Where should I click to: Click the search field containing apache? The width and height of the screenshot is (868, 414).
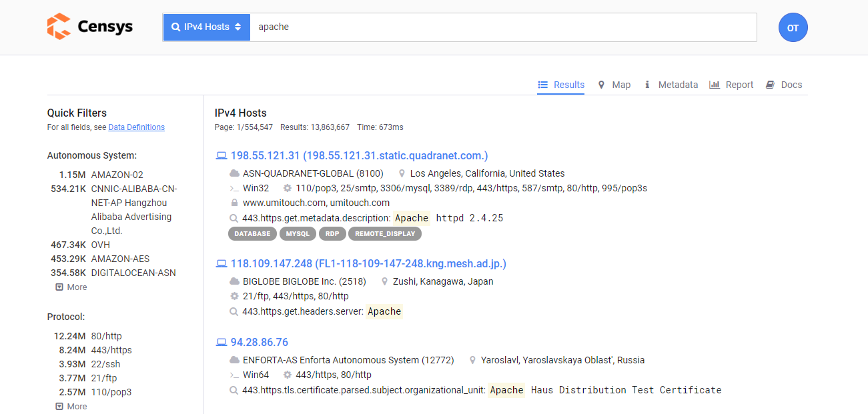pos(503,27)
